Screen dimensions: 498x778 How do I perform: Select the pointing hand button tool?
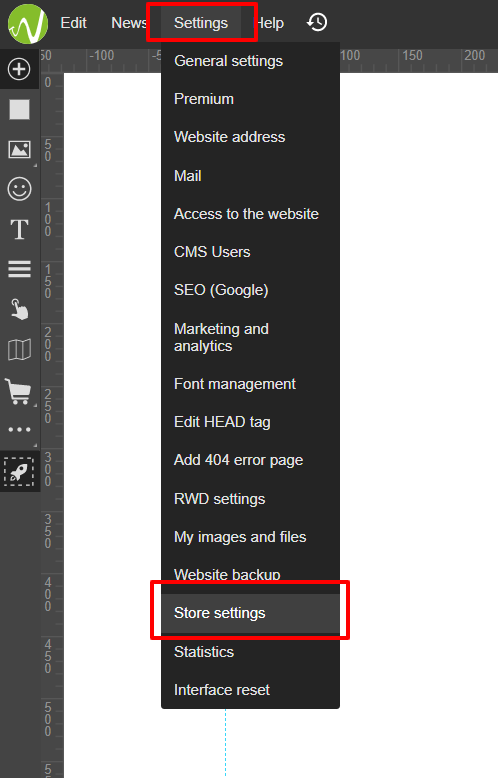click(x=19, y=309)
